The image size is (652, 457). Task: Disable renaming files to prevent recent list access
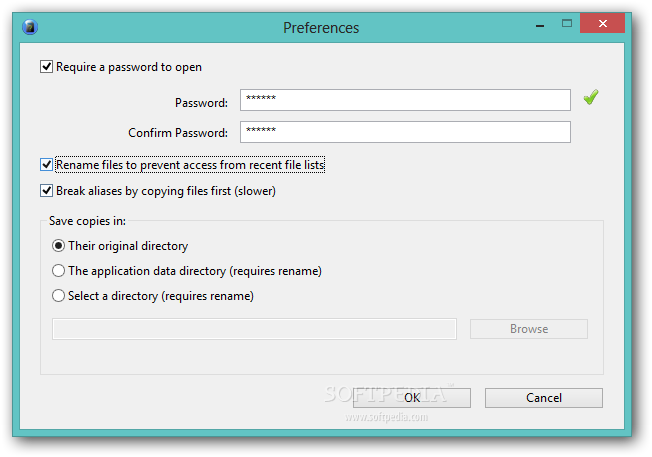(46, 165)
